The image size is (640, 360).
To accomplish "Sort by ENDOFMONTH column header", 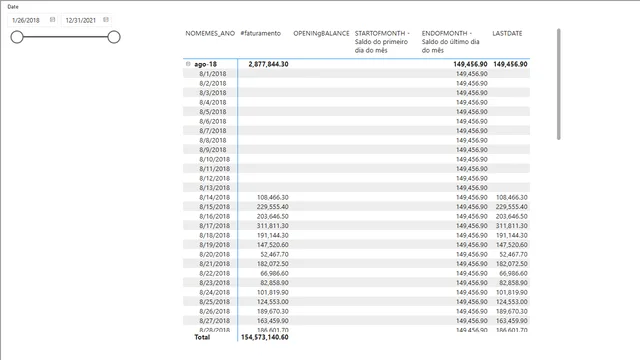I will pyautogui.click(x=451, y=42).
